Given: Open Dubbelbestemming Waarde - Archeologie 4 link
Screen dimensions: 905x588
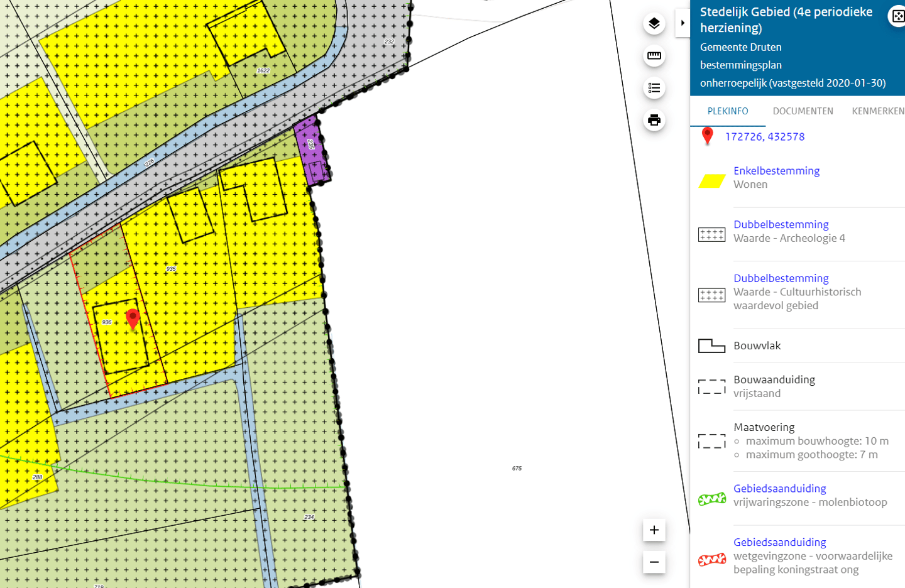Looking at the screenshot, I should click(781, 225).
